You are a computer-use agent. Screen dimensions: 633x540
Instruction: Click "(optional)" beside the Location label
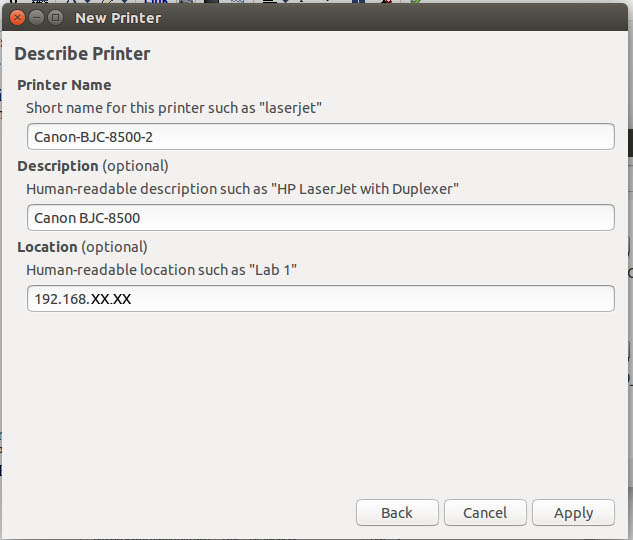pyautogui.click(x=114, y=247)
